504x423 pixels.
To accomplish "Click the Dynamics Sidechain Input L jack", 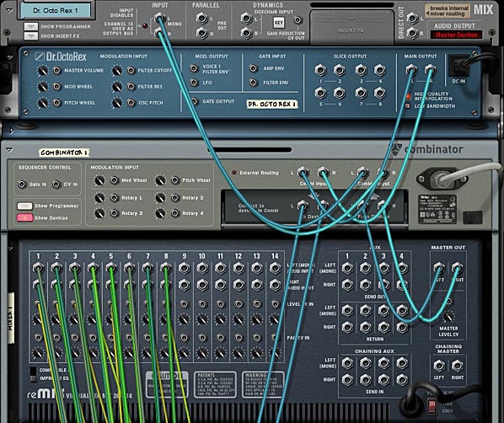I will pos(246,19).
